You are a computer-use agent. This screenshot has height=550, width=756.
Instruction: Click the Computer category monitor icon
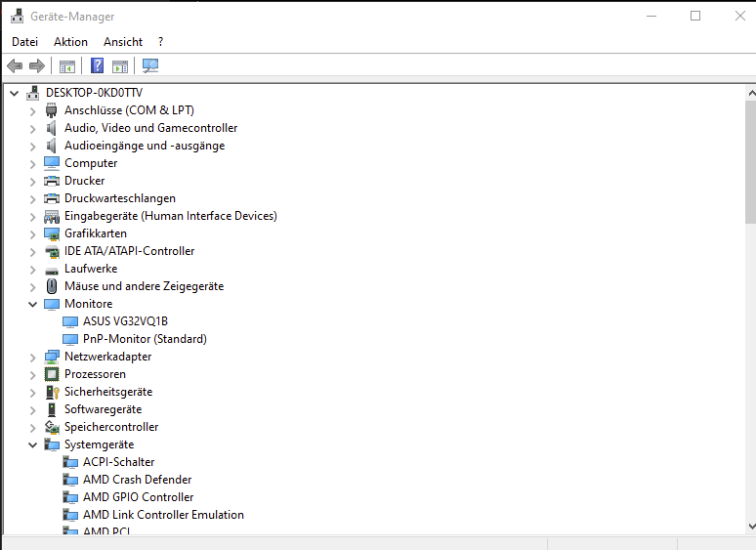pos(52,163)
